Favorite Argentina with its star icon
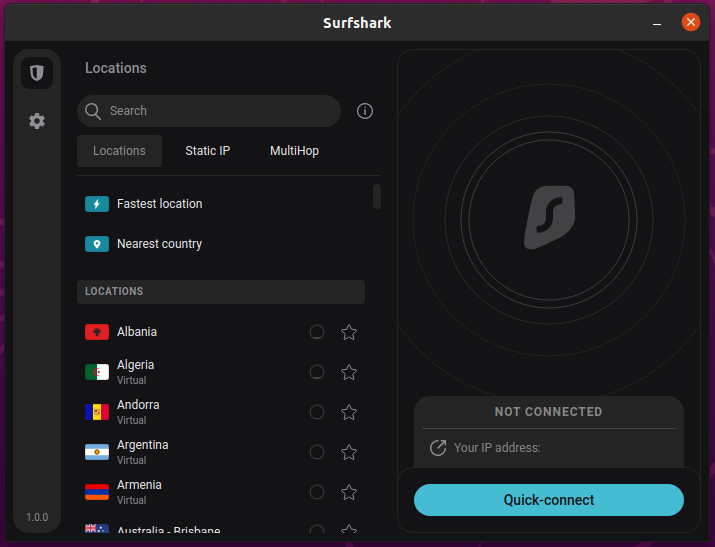 [349, 452]
